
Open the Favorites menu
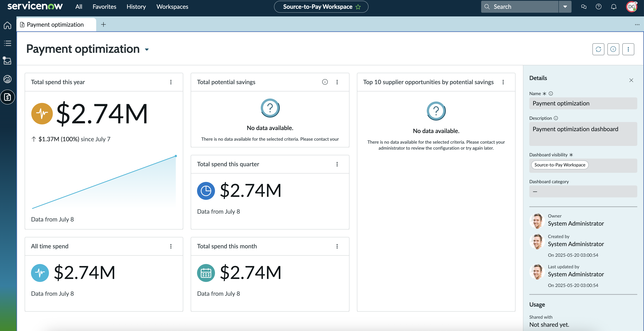tap(104, 7)
